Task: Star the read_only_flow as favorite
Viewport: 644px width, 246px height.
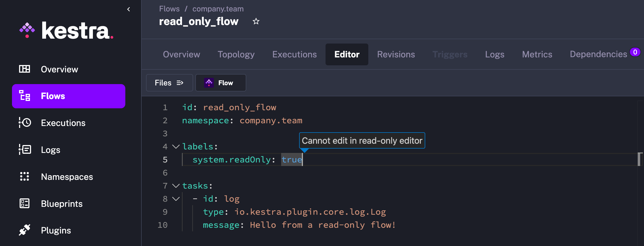Action: click(x=256, y=21)
